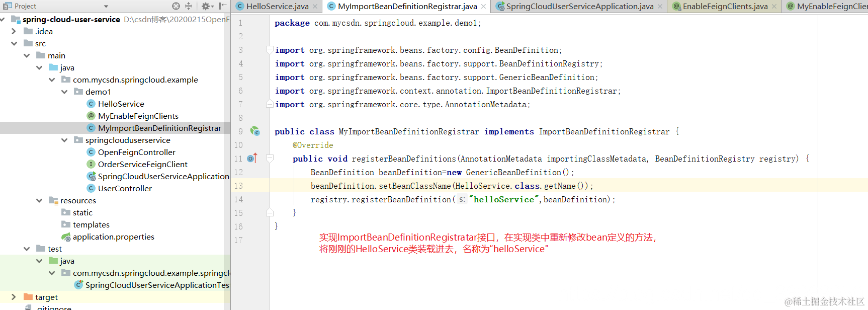Open the Project view selector dropdown
The height and width of the screenshot is (310, 868).
[106, 6]
